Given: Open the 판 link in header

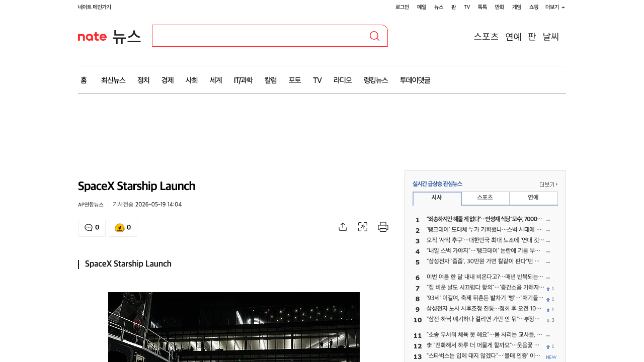Looking at the screenshot, I should [x=532, y=36].
